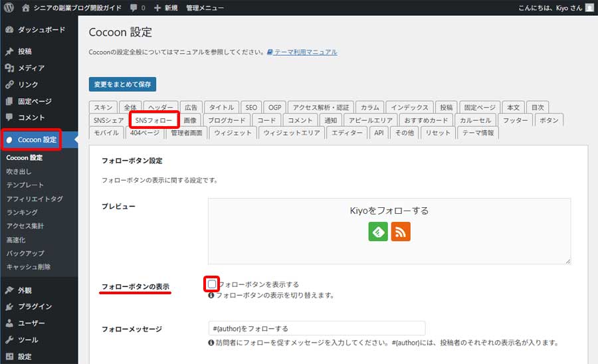Switch to the カルーセル tab
This screenshot has height=364, width=598.
[x=475, y=120]
